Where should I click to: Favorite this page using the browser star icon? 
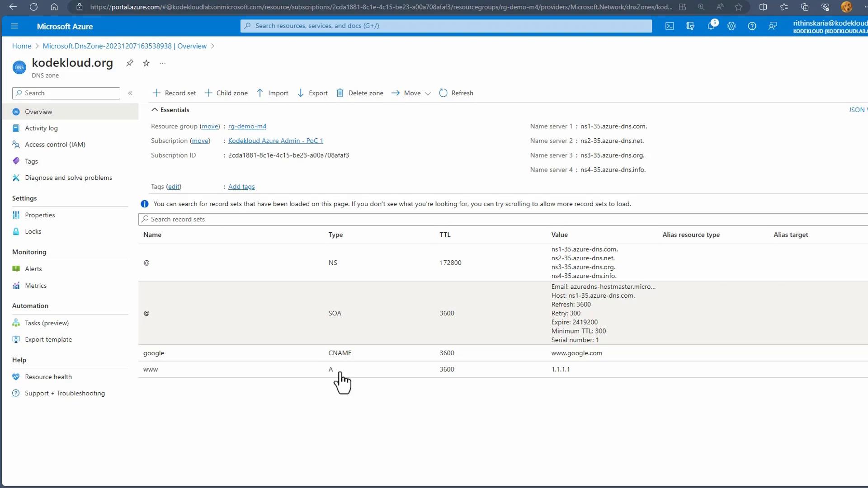pyautogui.click(x=739, y=7)
